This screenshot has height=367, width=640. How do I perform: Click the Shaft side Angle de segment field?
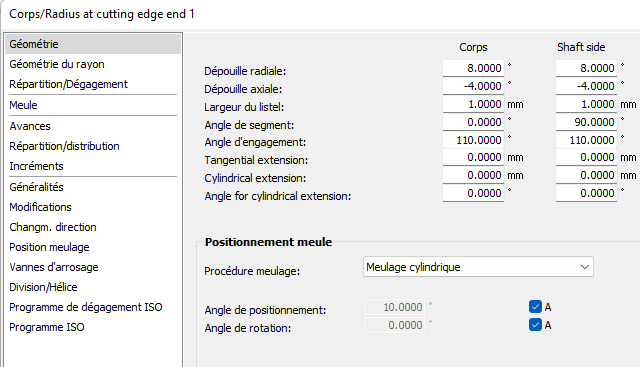point(586,122)
